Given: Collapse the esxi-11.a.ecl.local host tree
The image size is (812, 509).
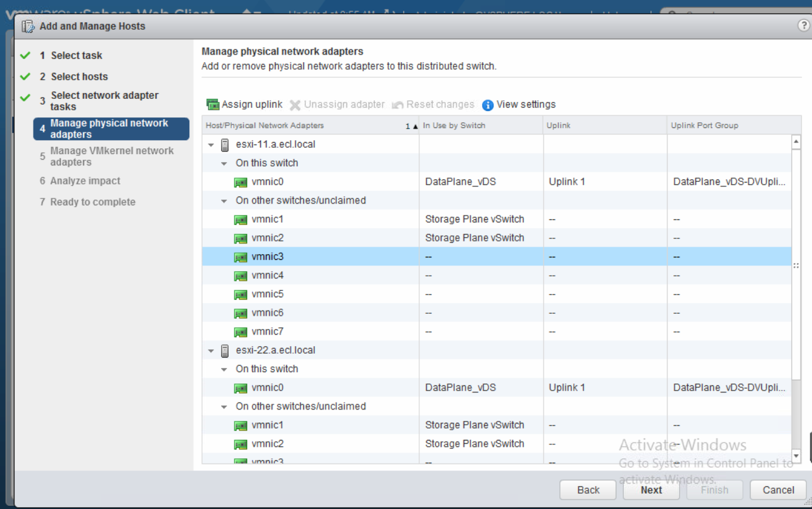Looking at the screenshot, I should coord(211,145).
